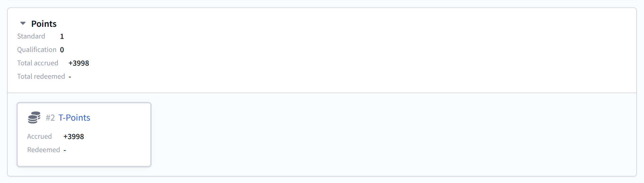Click blank area right of T-Points card
This screenshot has height=183, width=644.
click(368, 134)
